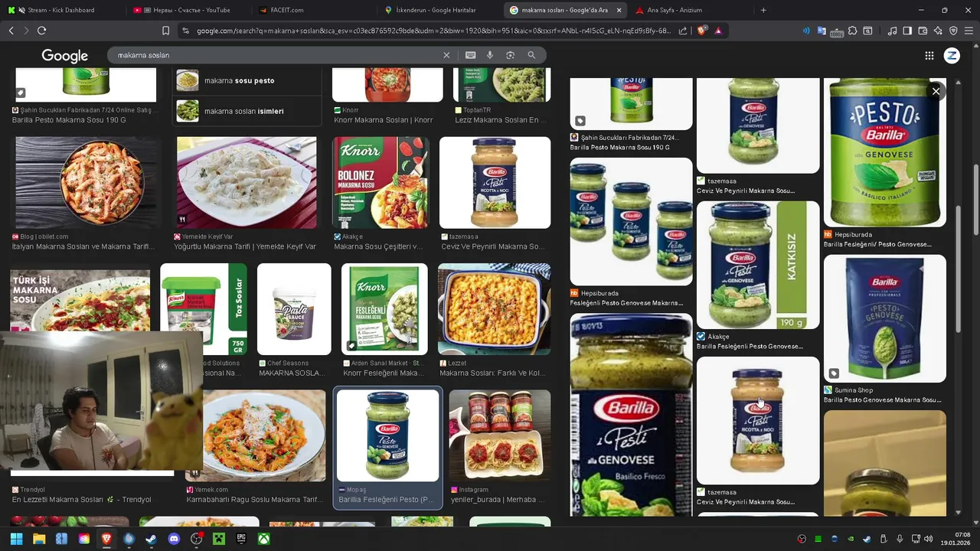Screen dimensions: 980x551
Task: Open the Ricotta e Noci jar in panel
Action: point(758,420)
